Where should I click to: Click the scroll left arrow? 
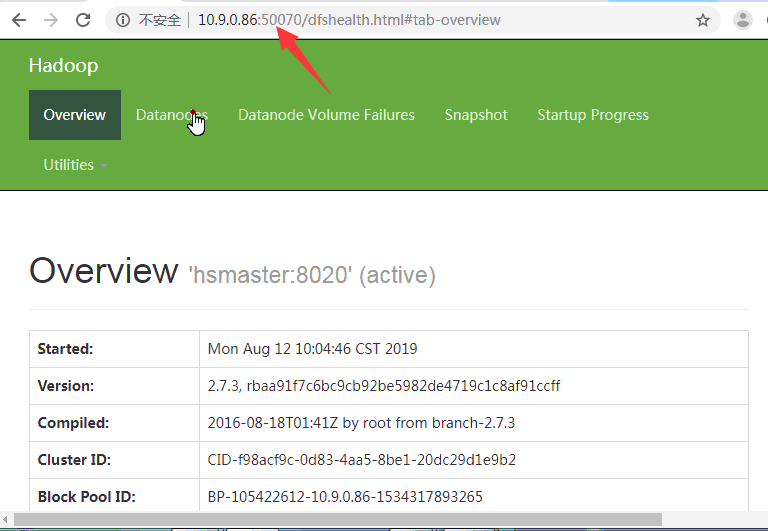[6, 520]
